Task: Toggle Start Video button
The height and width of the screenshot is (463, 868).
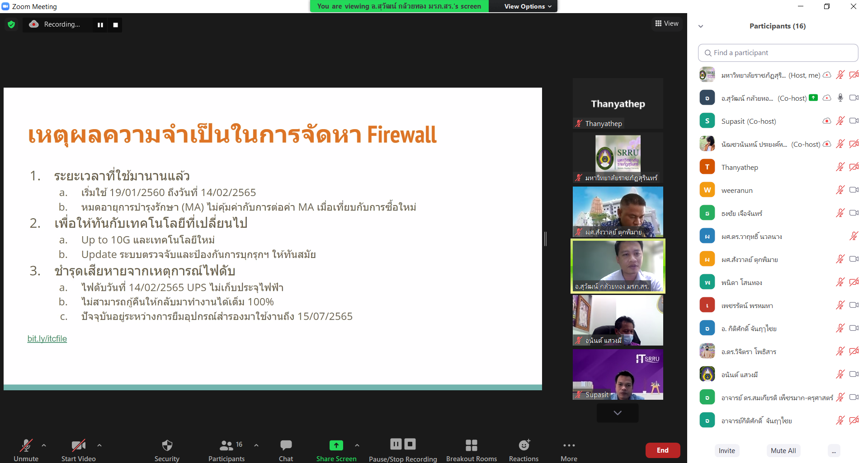Action: point(79,450)
